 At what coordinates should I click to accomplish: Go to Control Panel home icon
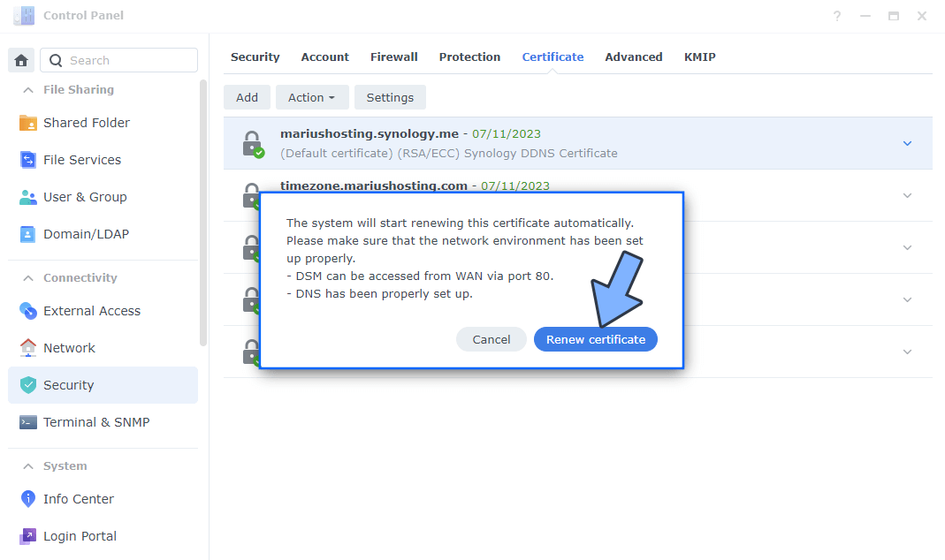tap(21, 60)
